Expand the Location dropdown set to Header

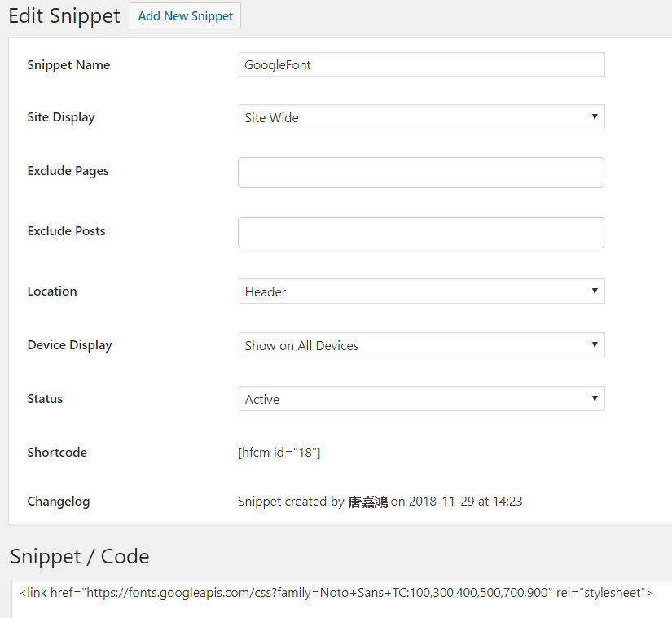tap(420, 291)
